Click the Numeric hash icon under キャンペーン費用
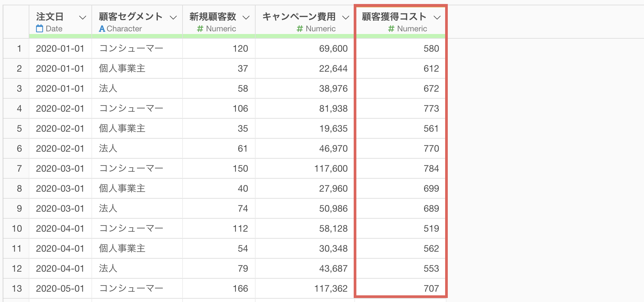This screenshot has width=644, height=302. pyautogui.click(x=300, y=29)
